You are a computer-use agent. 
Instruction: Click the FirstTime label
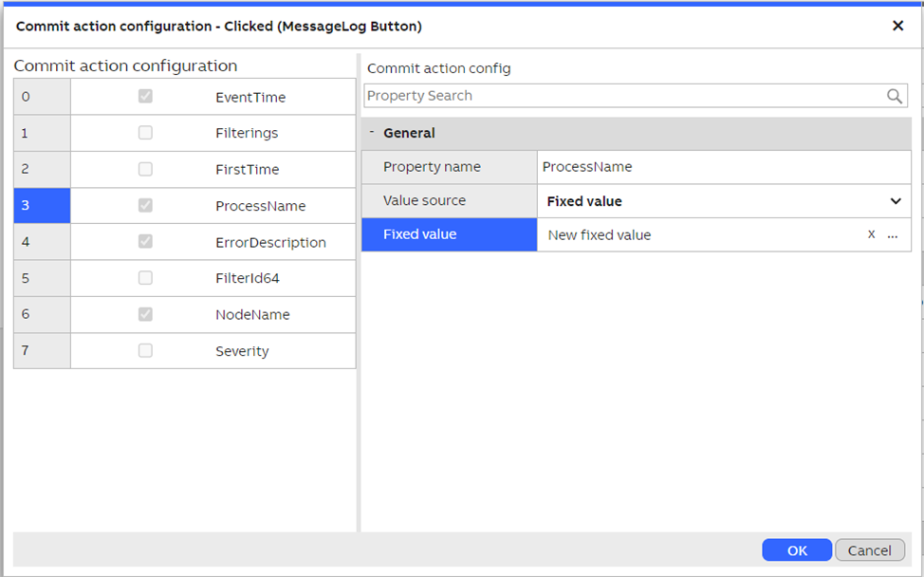[247, 170]
